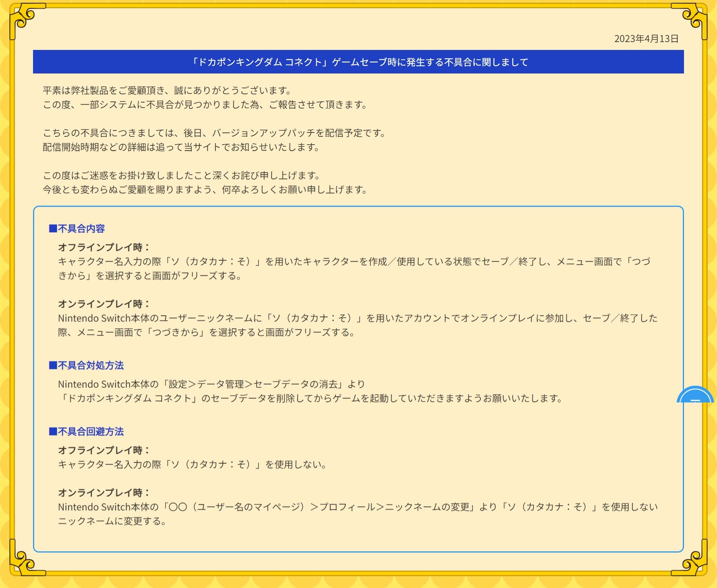Click the blue title banner about ゲームセーブ時 bug
The height and width of the screenshot is (588, 717).
click(x=358, y=62)
